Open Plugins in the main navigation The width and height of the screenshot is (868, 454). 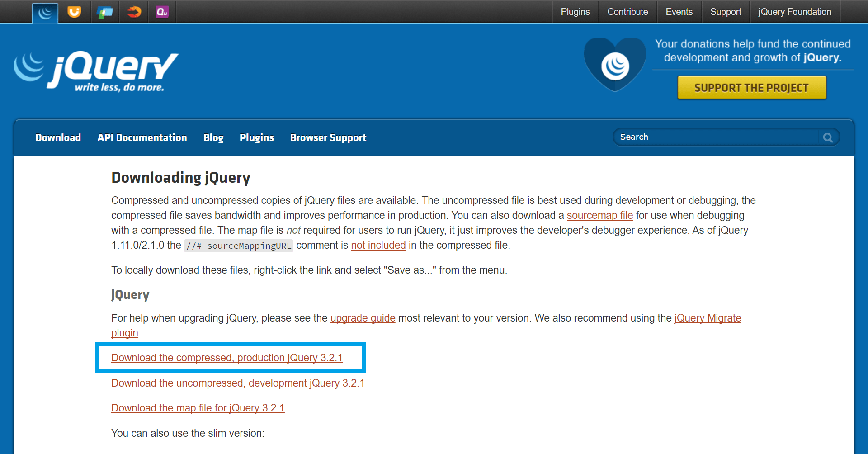tap(257, 137)
